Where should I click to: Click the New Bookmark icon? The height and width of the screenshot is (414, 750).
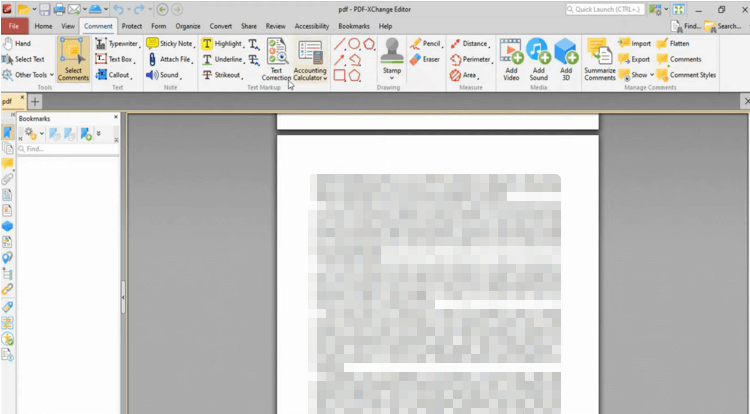click(86, 134)
